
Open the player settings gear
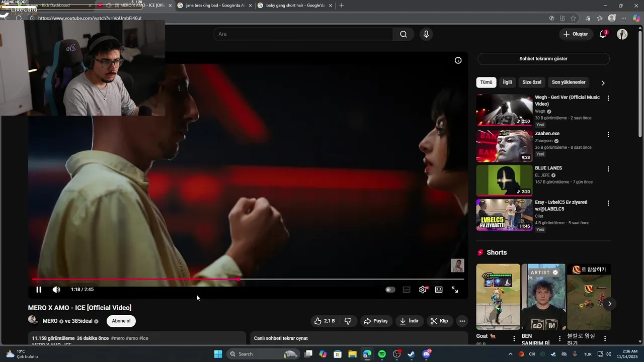point(423,290)
